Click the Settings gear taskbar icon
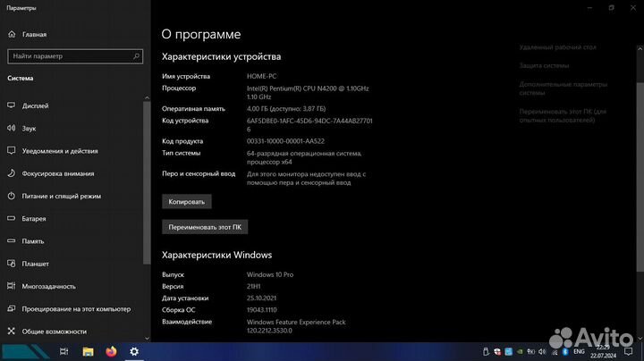Screen dimensions: 644x361 pos(134,351)
